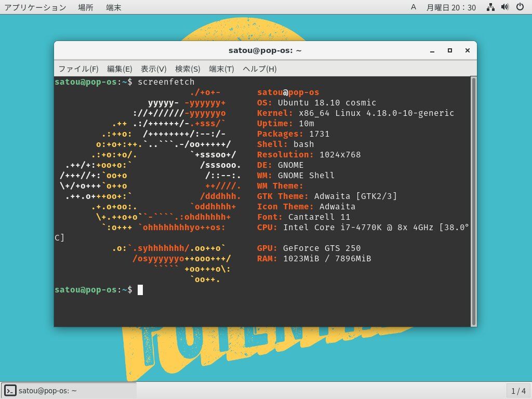Open the 検索(S) menu

188,69
